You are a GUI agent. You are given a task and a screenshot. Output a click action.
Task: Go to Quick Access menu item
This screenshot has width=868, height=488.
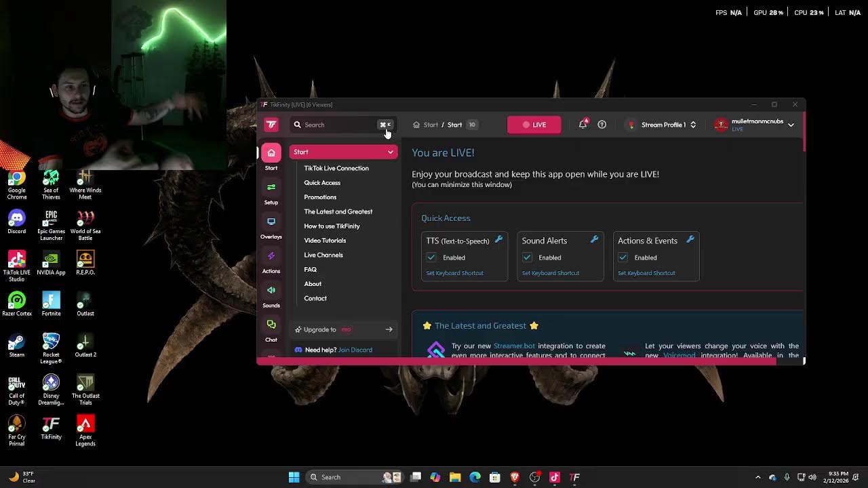(x=322, y=183)
